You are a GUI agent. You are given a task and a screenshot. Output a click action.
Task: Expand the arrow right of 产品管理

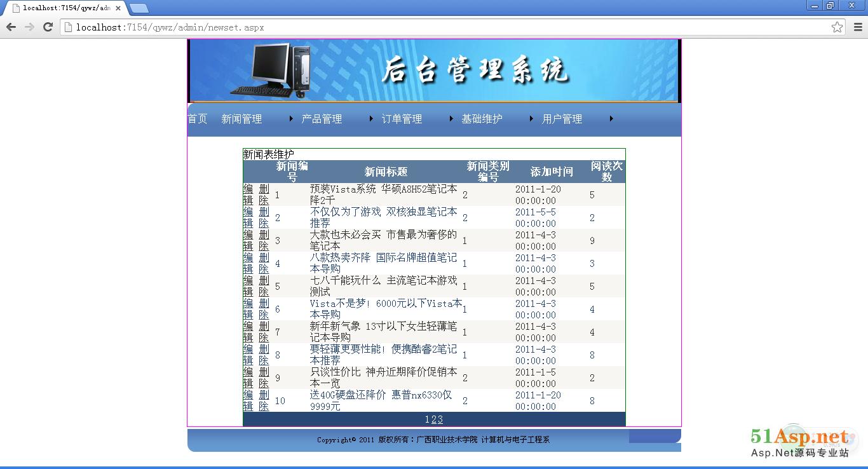(x=371, y=119)
